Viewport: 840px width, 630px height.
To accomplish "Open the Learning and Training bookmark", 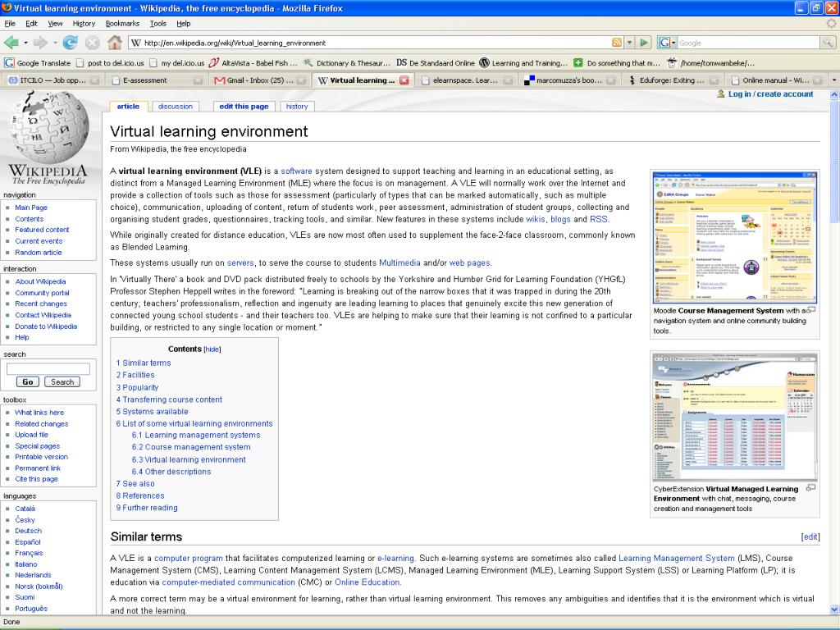I will tap(523, 62).
